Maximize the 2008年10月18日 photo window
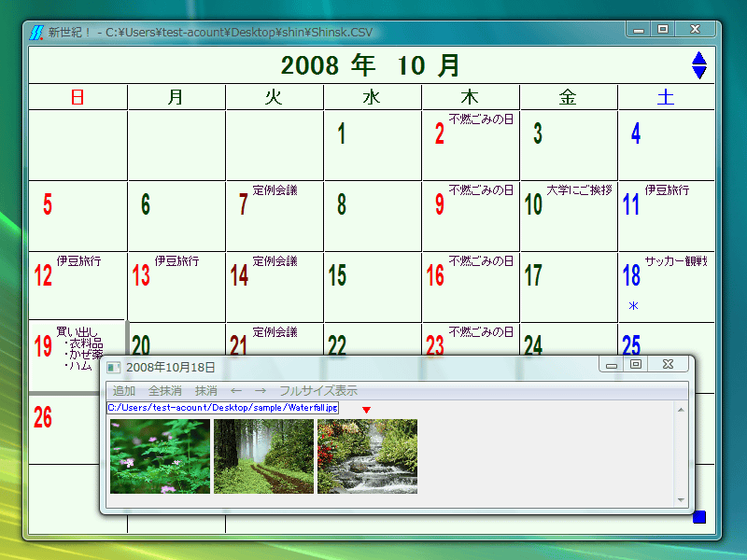This screenshot has width=747, height=560. (x=636, y=364)
